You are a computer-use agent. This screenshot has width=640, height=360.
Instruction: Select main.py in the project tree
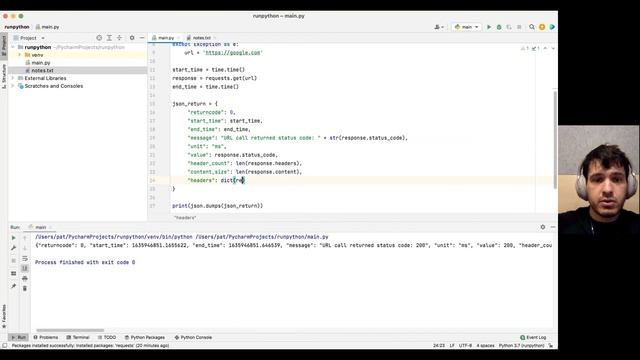[38, 63]
